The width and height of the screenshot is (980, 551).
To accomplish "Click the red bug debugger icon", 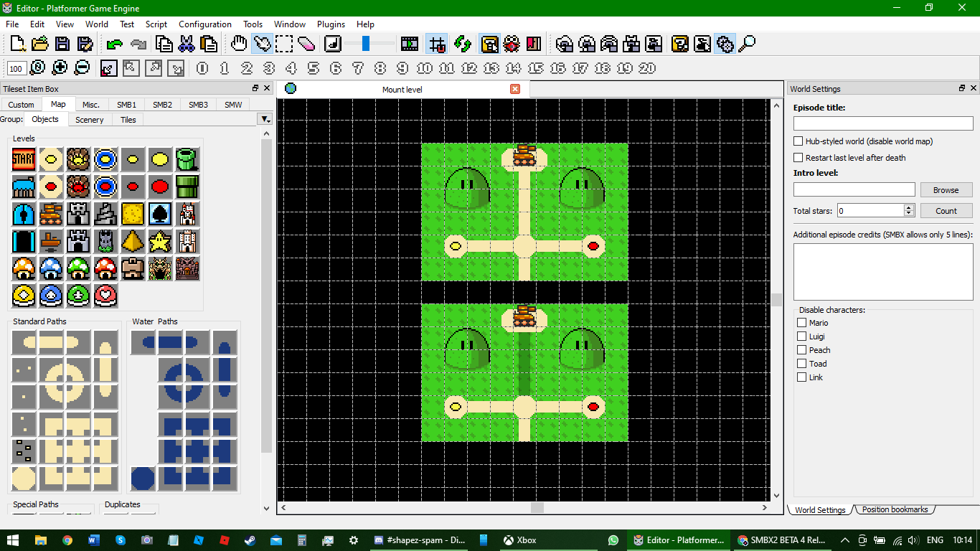I will pos(512,44).
